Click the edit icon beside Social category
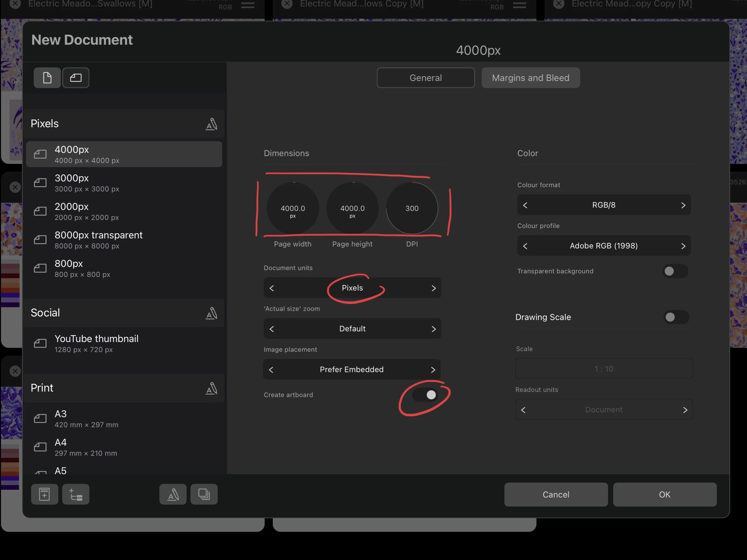The width and height of the screenshot is (747, 560). coord(212,313)
